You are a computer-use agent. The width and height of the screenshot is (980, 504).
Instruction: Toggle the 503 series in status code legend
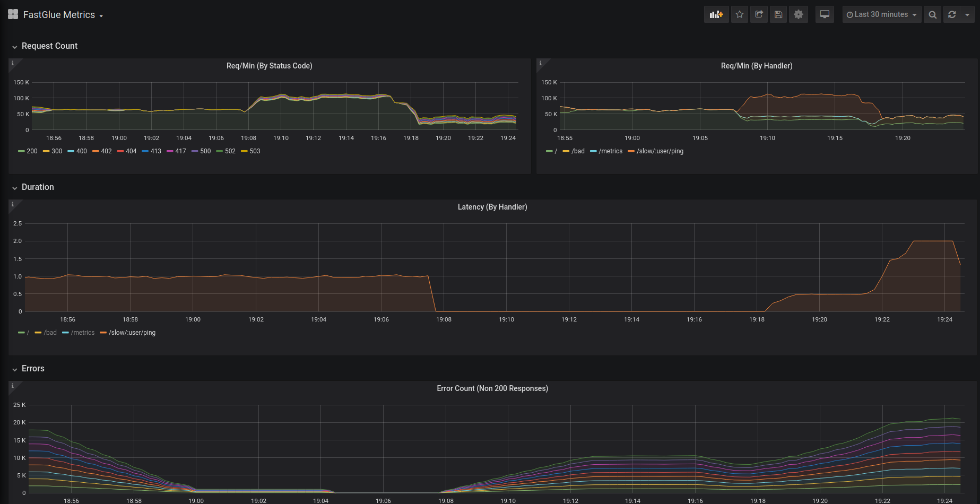click(x=255, y=151)
